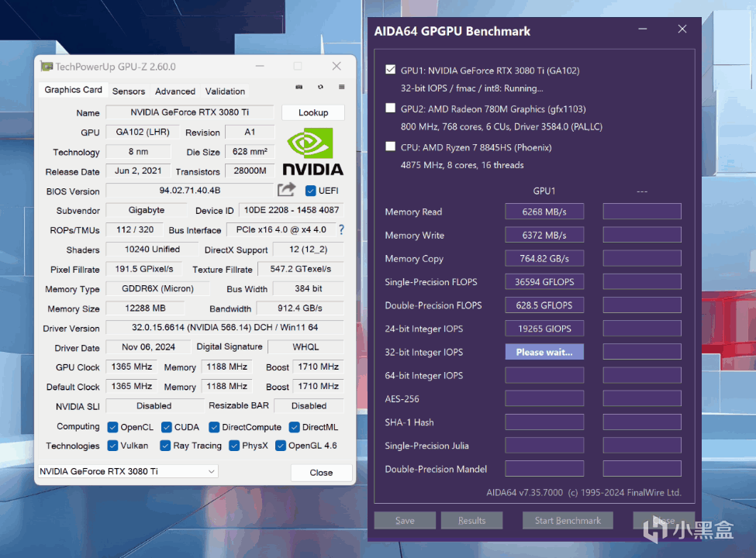Click the Shaders value 10240 Unified
Screen dimensions: 756x558
point(152,249)
